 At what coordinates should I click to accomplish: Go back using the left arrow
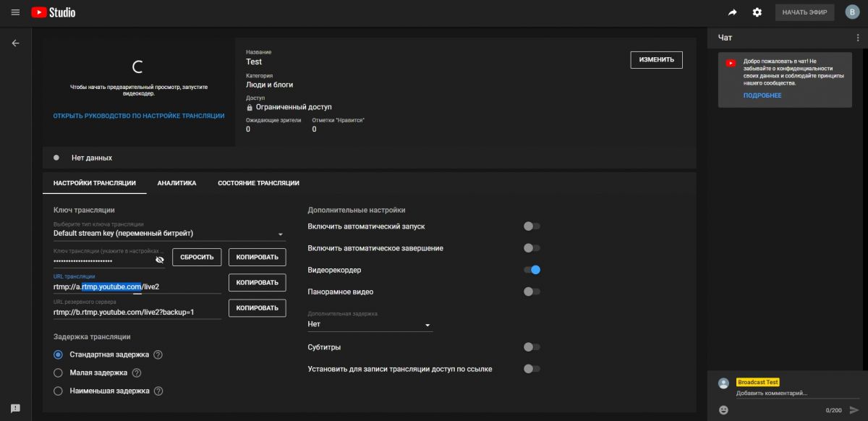tap(15, 43)
